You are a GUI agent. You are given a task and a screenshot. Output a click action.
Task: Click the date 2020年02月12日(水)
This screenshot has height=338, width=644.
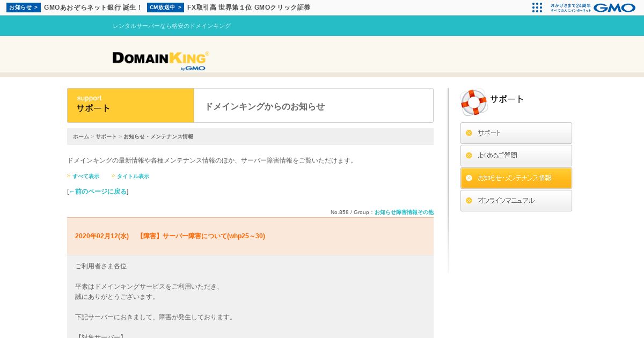(x=102, y=236)
